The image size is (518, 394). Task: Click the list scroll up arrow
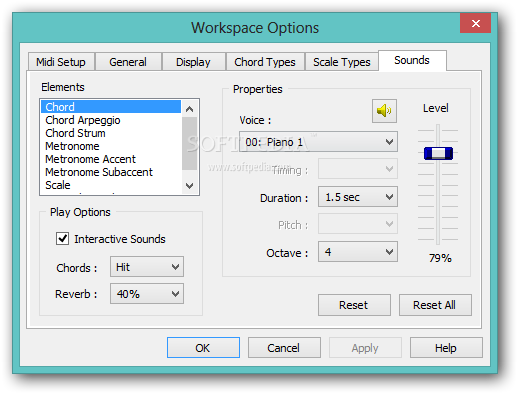(189, 109)
